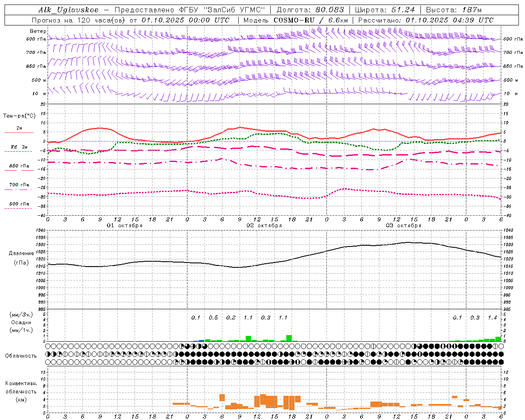This screenshot has width=525, height=420.
Task: Select the "Широта: 51.24" header value
Action: point(385,10)
